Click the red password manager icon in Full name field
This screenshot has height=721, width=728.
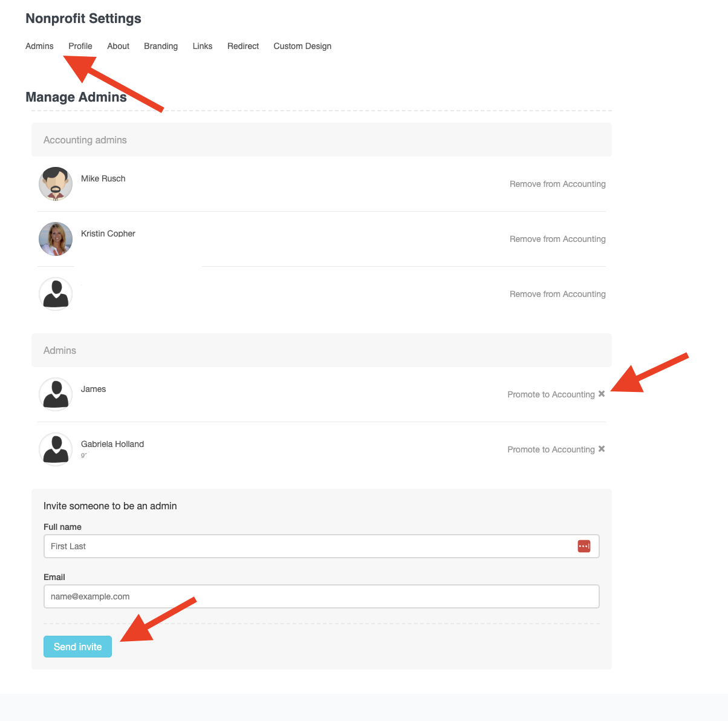point(583,546)
